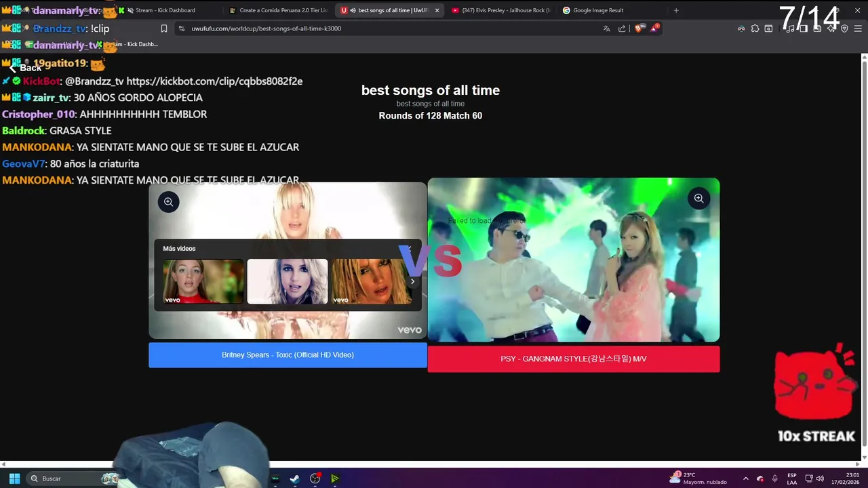Go Back to the previous page
868x488 pixels.
click(26, 68)
